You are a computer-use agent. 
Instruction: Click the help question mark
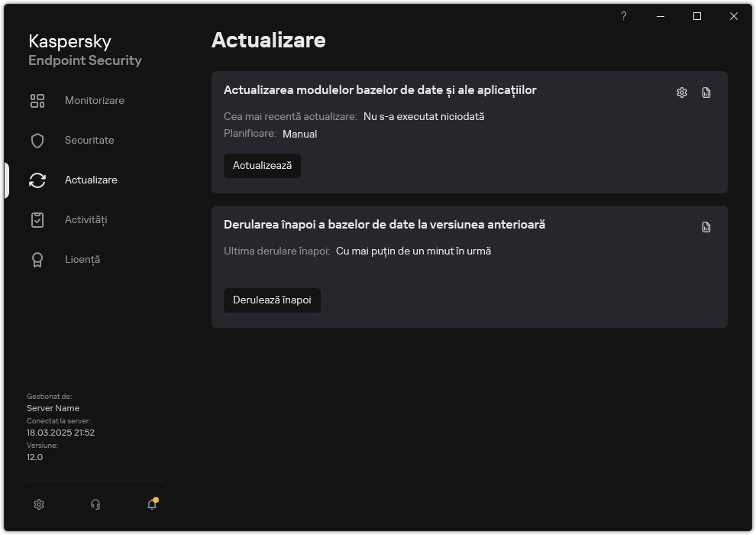(x=623, y=15)
